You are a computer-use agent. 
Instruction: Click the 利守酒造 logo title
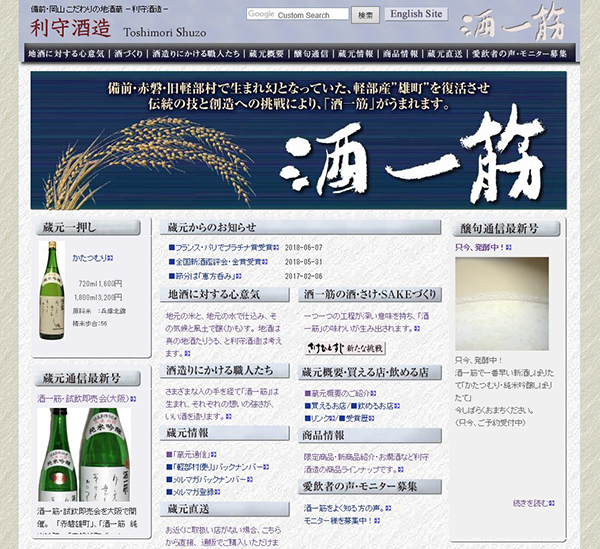70,29
